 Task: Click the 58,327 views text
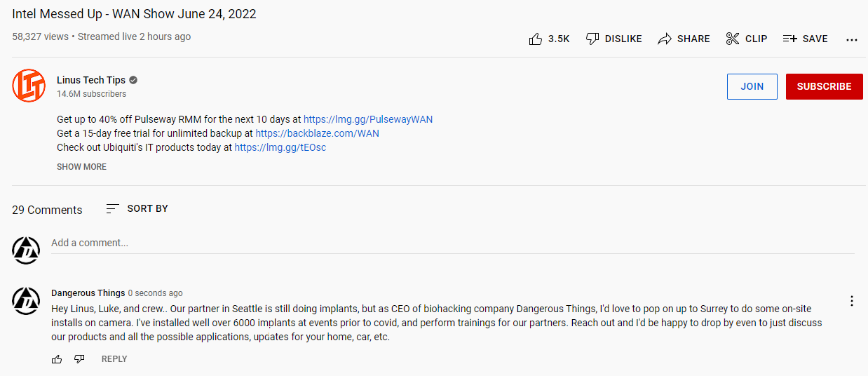(40, 36)
